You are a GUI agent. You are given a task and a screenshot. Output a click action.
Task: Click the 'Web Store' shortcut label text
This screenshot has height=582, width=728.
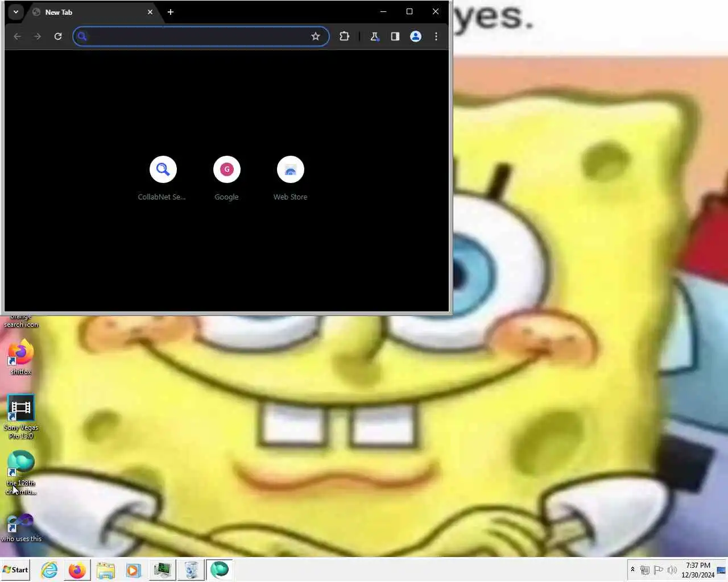pyautogui.click(x=290, y=197)
